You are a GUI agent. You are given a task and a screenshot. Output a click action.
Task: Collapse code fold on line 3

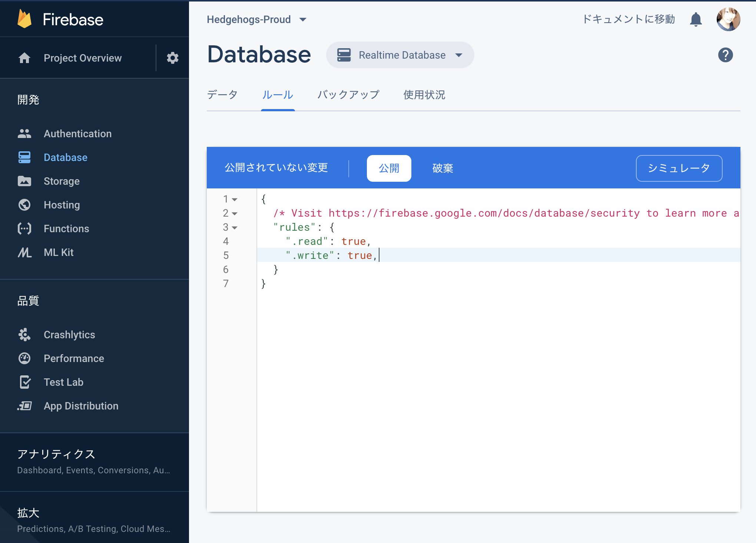click(235, 227)
